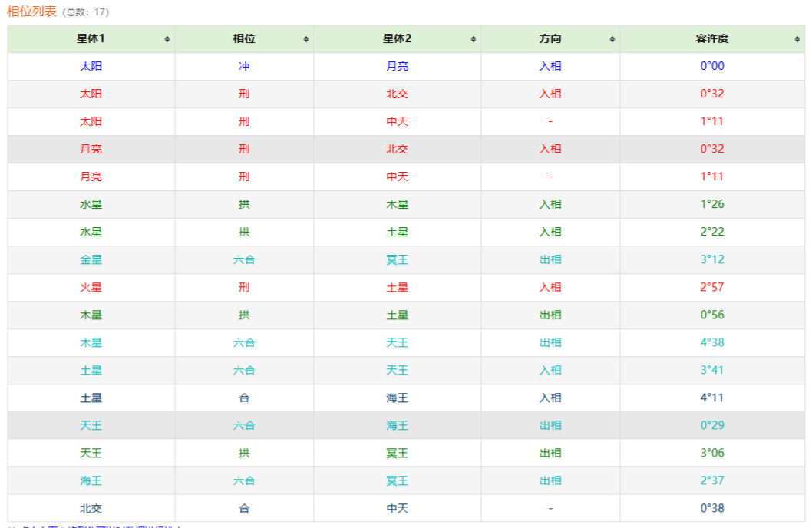The width and height of the screenshot is (812, 528).
Task: Click the 4°38 orb value
Action: pos(711,342)
